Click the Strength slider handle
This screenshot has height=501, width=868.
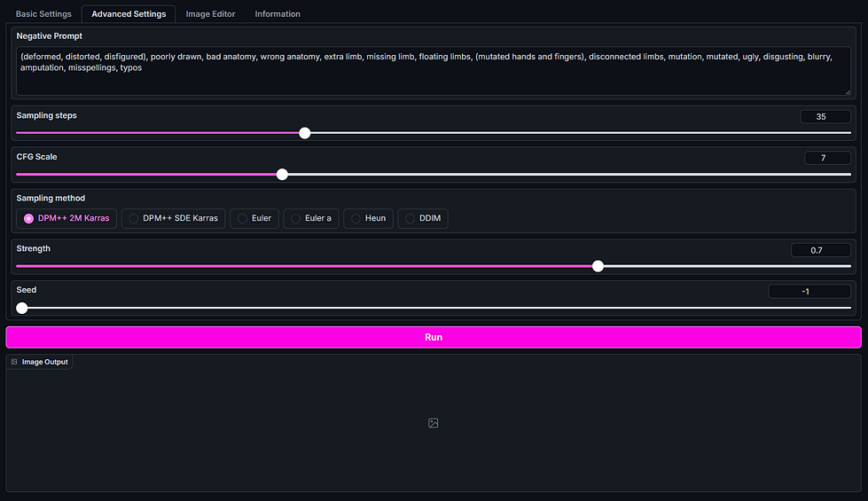(x=598, y=266)
